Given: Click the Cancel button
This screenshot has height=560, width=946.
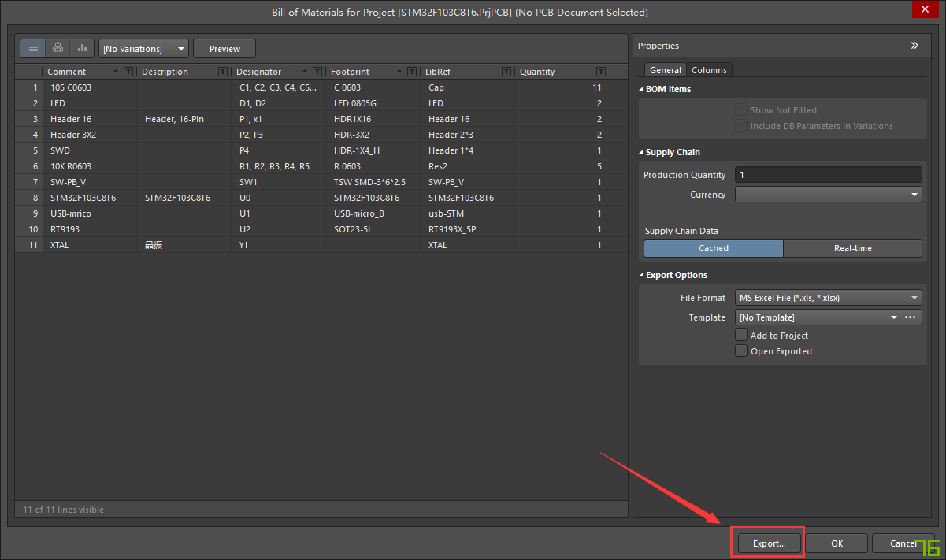Looking at the screenshot, I should (x=903, y=543).
